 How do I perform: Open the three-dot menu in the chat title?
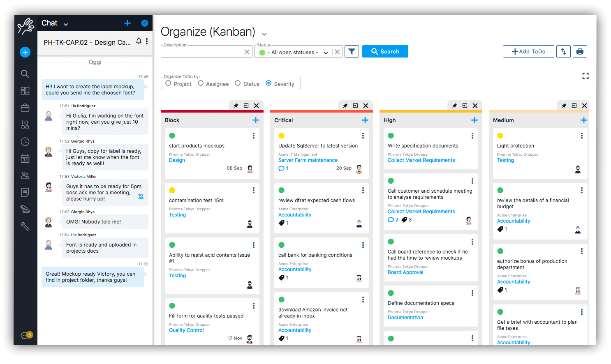[147, 41]
